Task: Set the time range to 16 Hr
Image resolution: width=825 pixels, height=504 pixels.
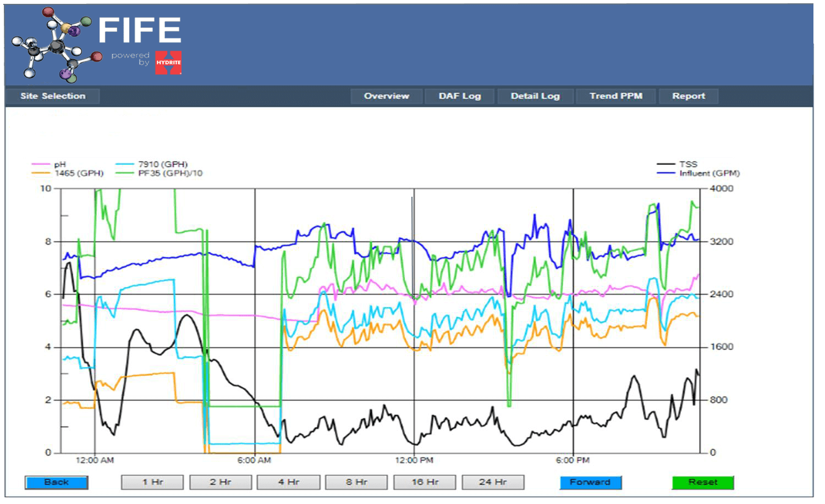Action: pyautogui.click(x=425, y=483)
